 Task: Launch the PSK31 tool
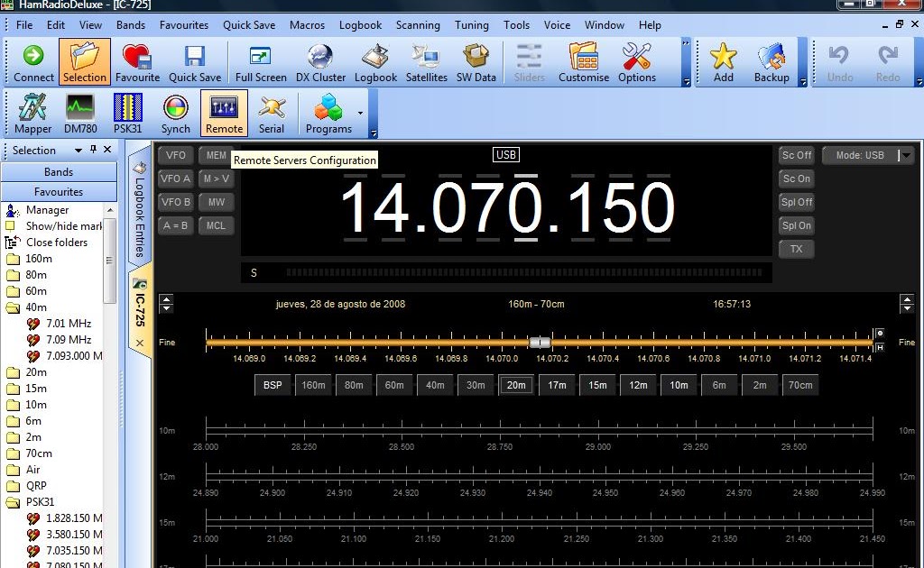click(x=126, y=113)
